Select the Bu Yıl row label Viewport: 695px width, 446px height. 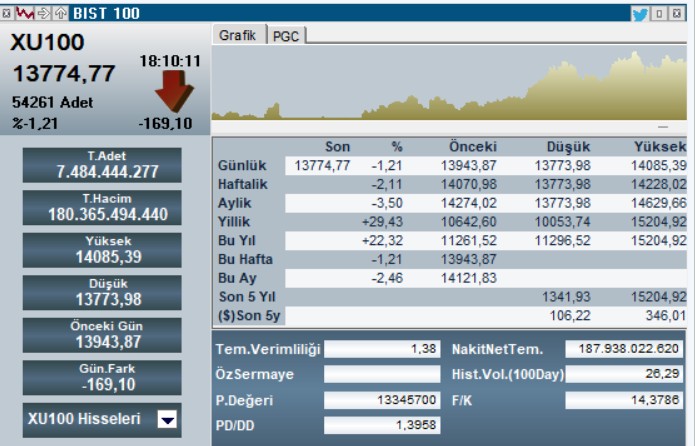237,240
